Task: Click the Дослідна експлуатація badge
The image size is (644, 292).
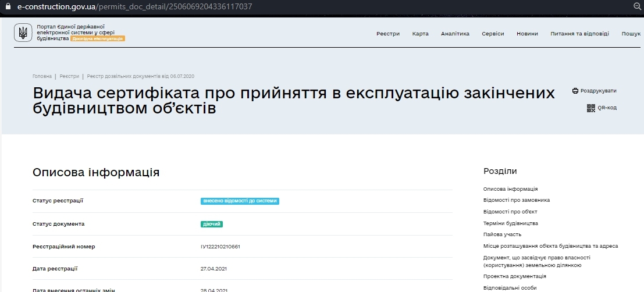Action: coord(98,38)
